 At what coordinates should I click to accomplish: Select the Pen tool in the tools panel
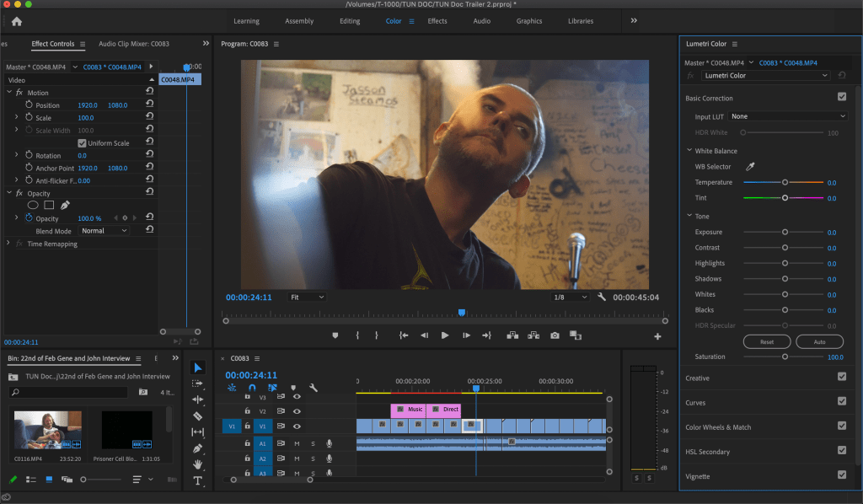click(198, 448)
